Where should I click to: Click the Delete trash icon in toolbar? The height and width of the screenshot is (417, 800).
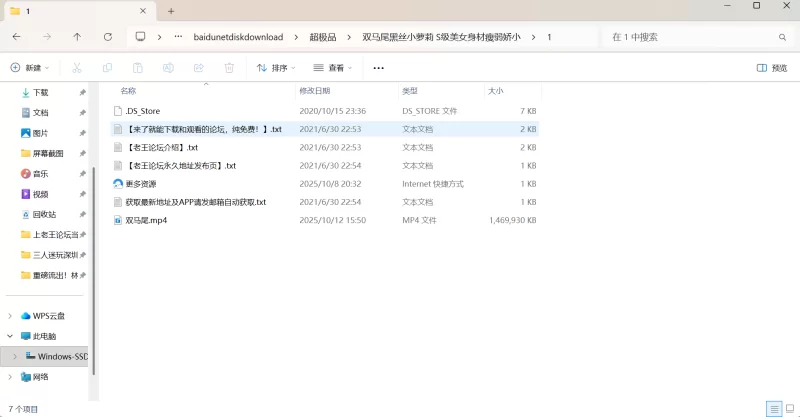(x=229, y=68)
